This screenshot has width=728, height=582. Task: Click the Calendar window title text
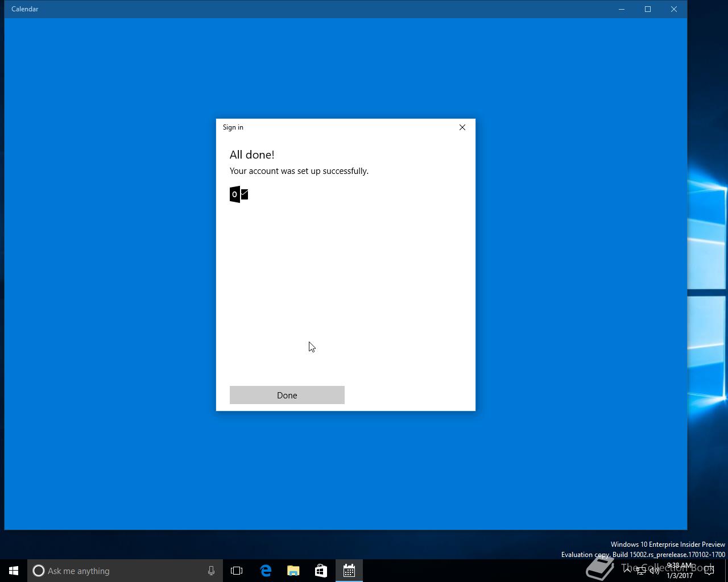click(x=25, y=9)
